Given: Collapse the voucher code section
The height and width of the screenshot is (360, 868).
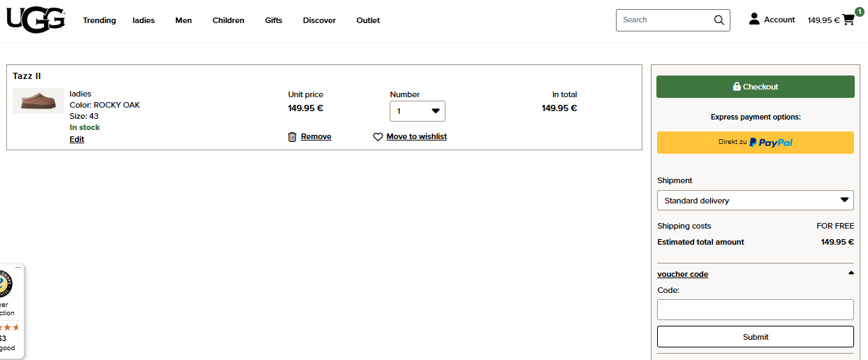Looking at the screenshot, I should click(x=851, y=273).
